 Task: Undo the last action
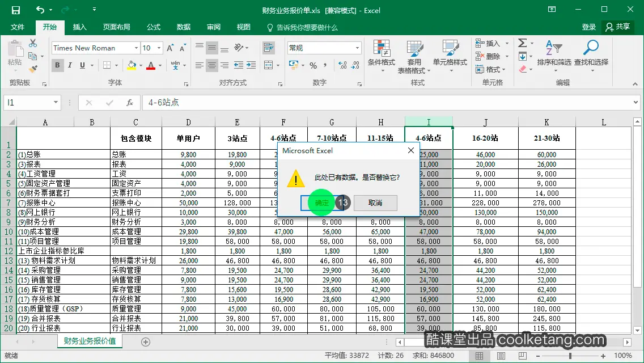(x=40, y=10)
